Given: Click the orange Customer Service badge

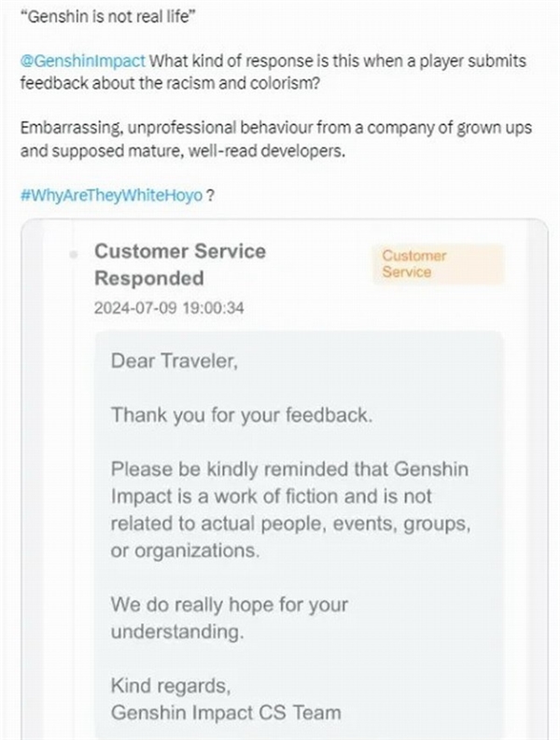Looking at the screenshot, I should [x=438, y=264].
